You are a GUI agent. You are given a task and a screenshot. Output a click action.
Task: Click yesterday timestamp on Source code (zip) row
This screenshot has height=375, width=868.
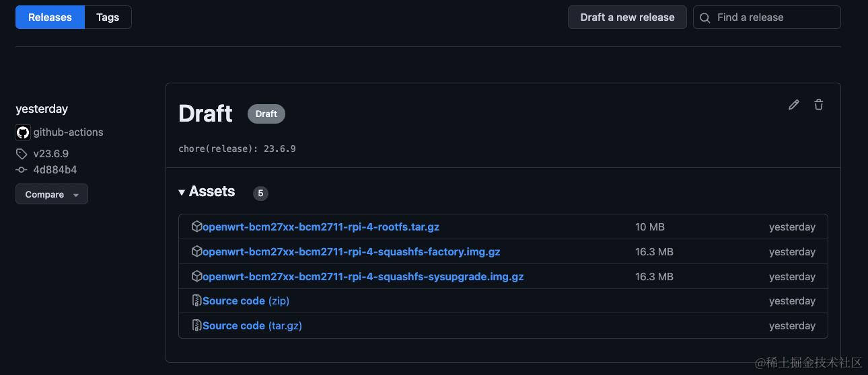click(792, 301)
